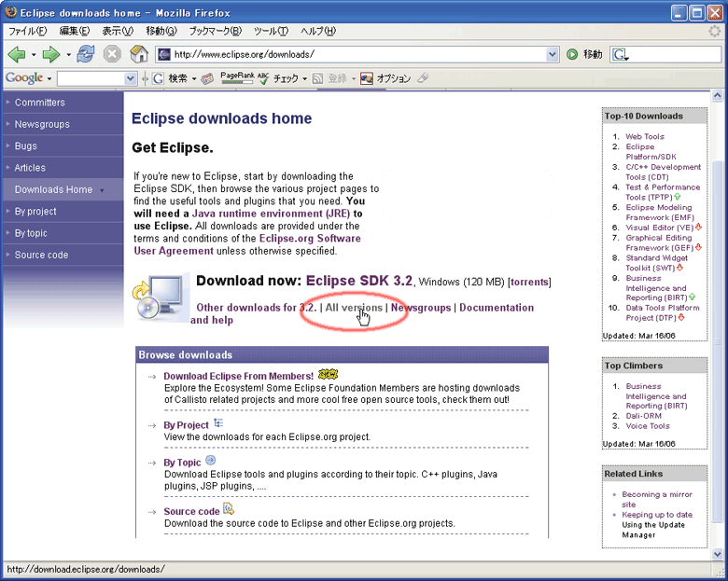Click the green Go button icon
This screenshot has width=728, height=581.
pyautogui.click(x=572, y=54)
